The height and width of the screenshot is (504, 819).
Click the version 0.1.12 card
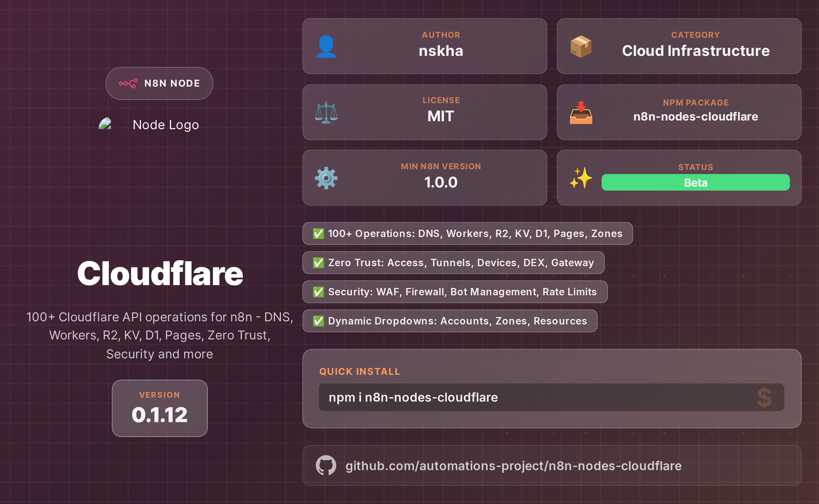click(x=160, y=408)
